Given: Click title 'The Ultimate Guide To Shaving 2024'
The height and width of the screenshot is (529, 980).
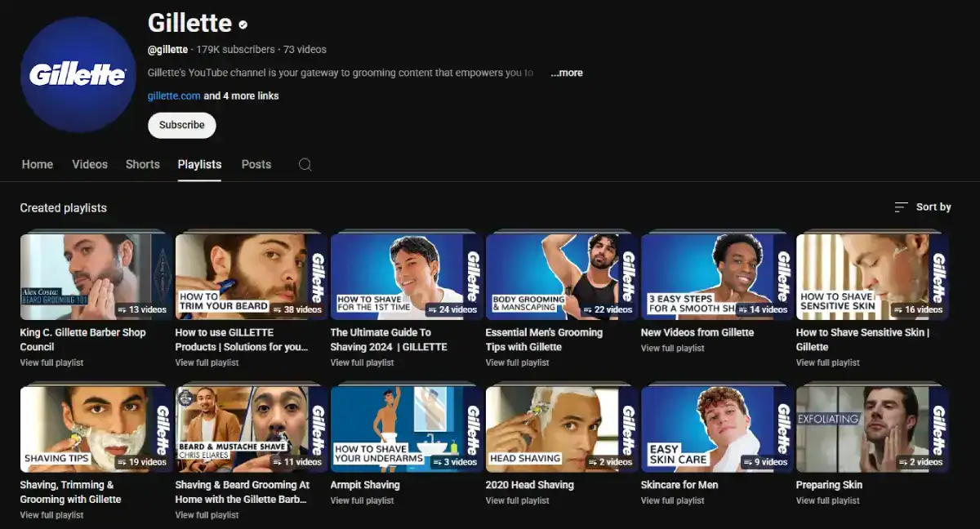Looking at the screenshot, I should (389, 340).
